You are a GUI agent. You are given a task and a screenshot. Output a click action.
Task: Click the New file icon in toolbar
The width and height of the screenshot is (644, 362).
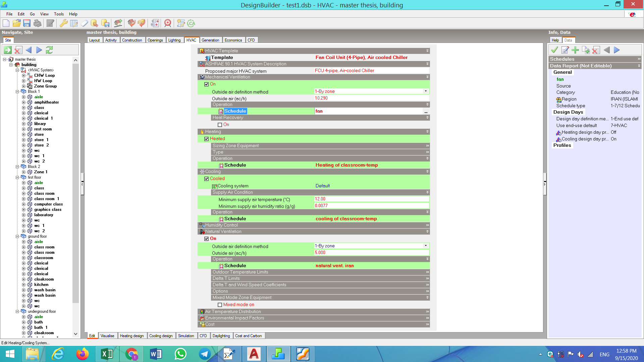pos(6,23)
